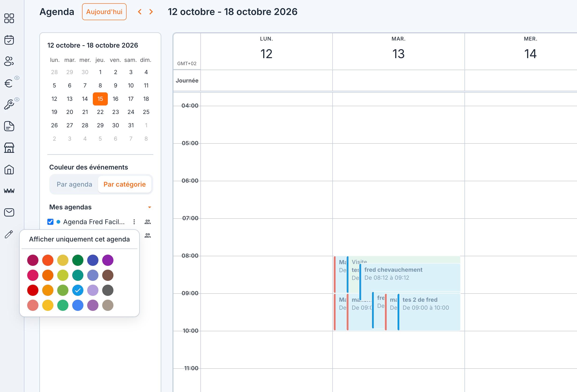Screen dimensions: 577x392
Task: Pick the checked light blue color swatch
Action: [x=78, y=290]
